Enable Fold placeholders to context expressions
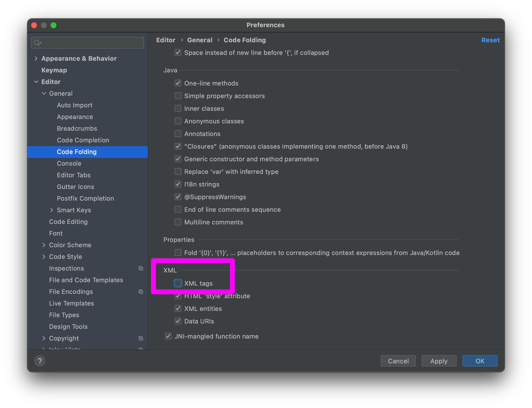Screen dimensions: 532x408 [178, 253]
